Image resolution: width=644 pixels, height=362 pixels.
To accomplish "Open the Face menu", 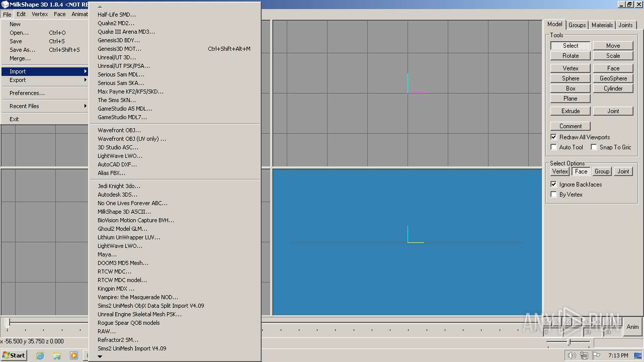I will [x=60, y=14].
